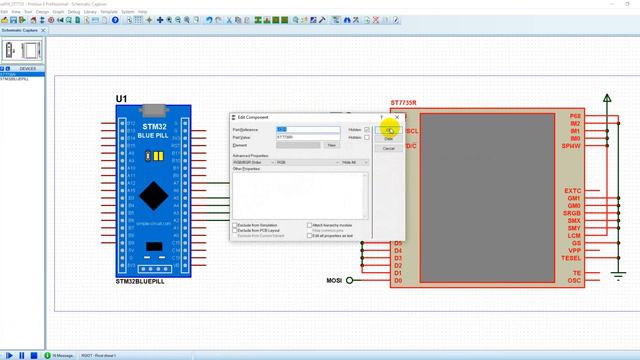Click the block delete green icon
The height and width of the screenshot is (360, 640).
[x=285, y=20]
